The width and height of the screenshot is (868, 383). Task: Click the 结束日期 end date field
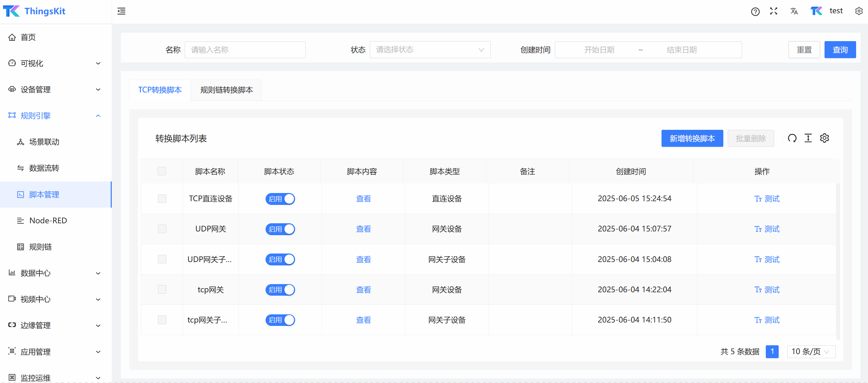[682, 50]
